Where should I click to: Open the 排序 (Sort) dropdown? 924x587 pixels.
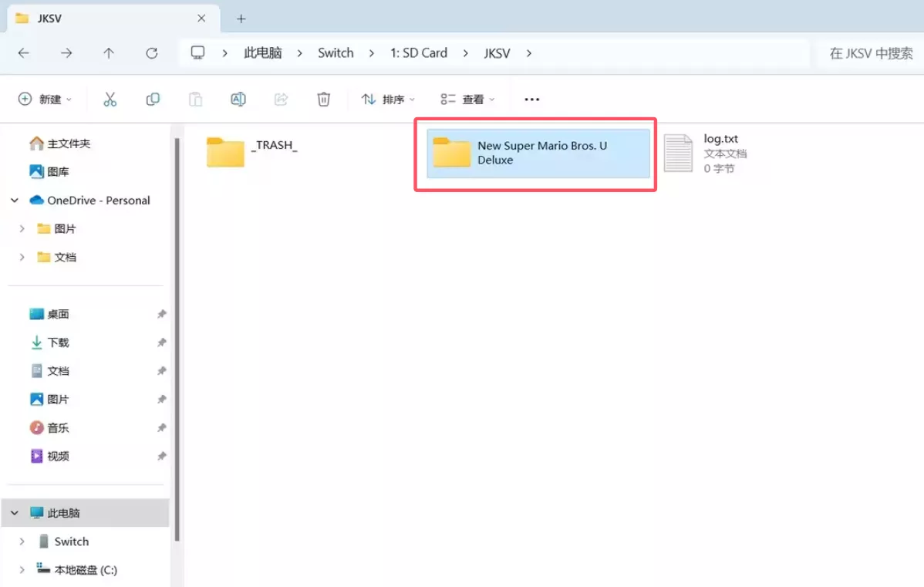coord(388,99)
